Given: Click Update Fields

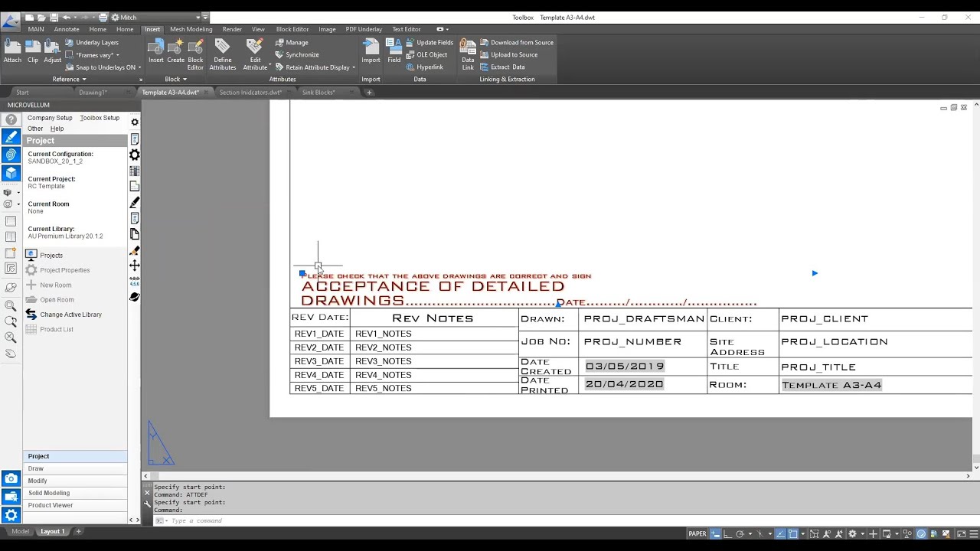Looking at the screenshot, I should coord(430,42).
